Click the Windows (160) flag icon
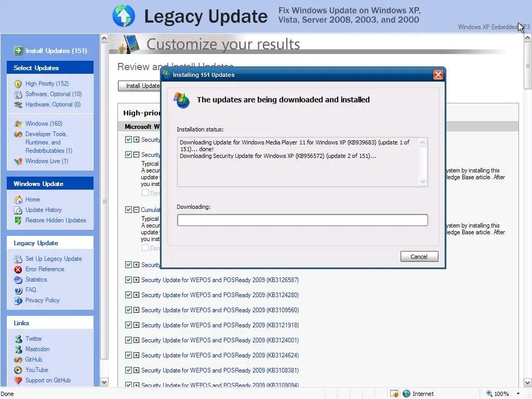The image size is (532, 399). click(x=18, y=124)
